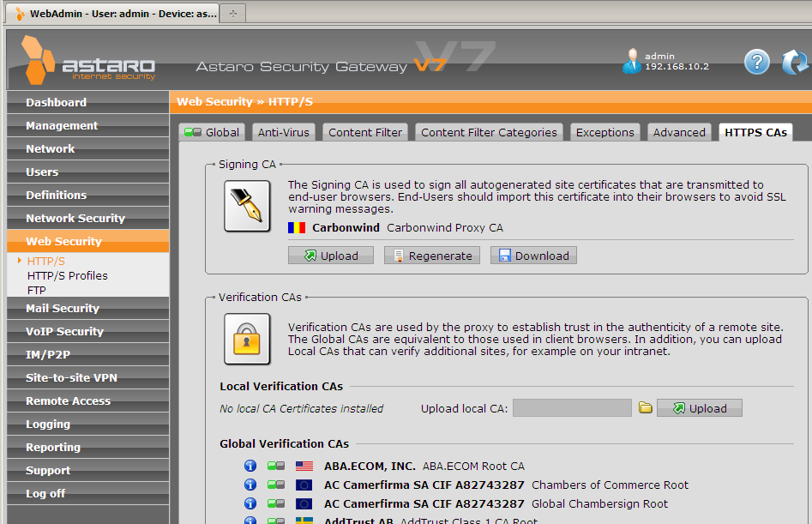Open Dashboard in the sidebar
This screenshot has height=524, width=812.
coord(88,102)
